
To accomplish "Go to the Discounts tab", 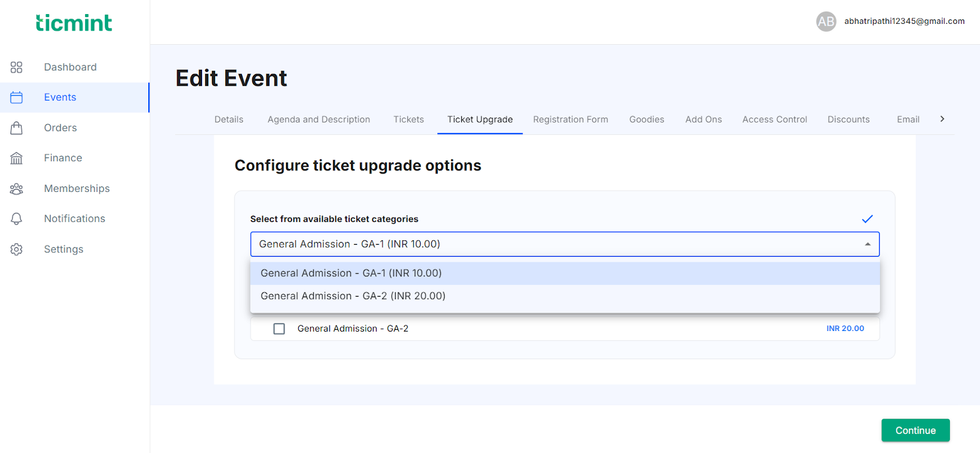I will coord(848,120).
